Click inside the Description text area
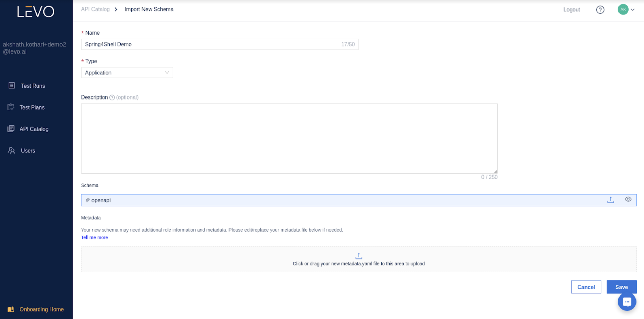Image resolution: width=644 pixels, height=319 pixels. pos(289,138)
